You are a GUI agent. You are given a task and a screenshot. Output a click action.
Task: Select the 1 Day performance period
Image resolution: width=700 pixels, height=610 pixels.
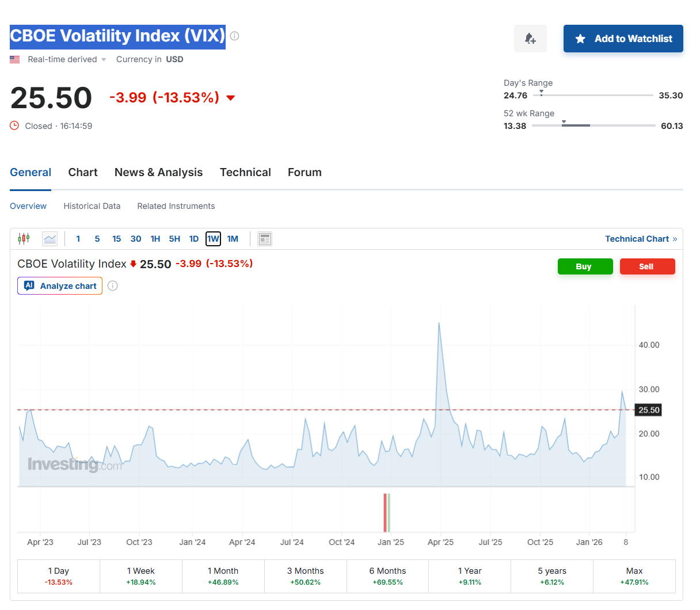[59, 576]
